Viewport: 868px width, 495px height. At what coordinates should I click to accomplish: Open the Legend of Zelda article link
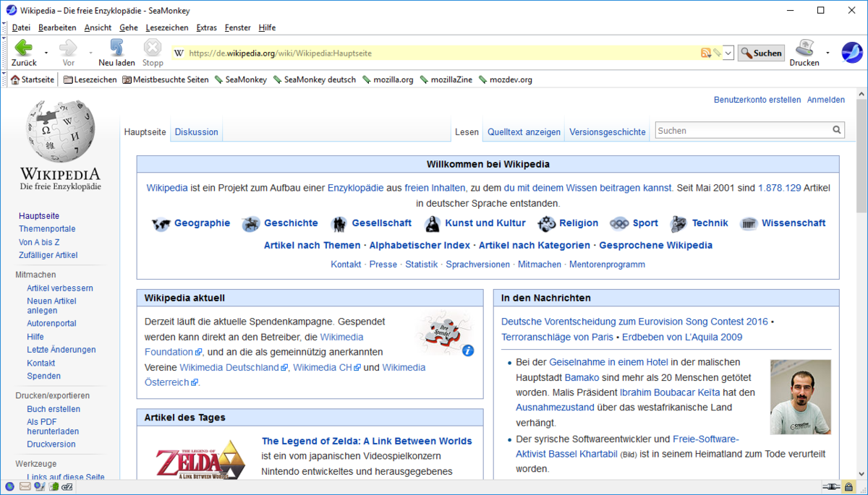[367, 441]
